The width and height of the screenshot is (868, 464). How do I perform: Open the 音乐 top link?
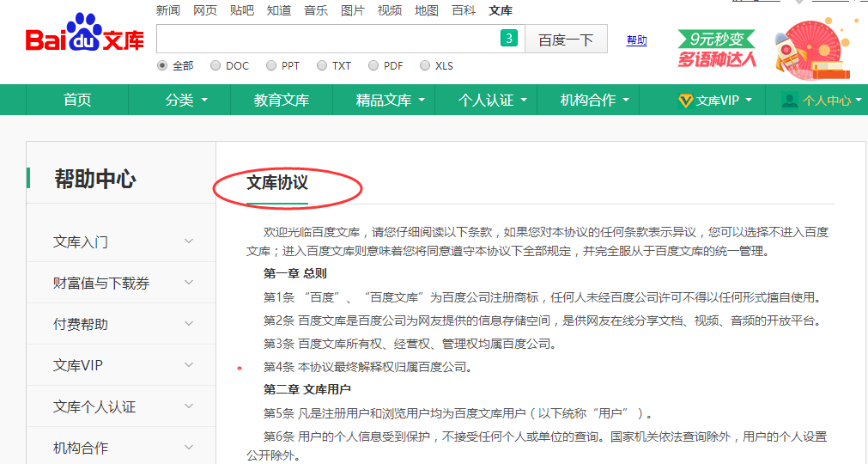coord(316,10)
